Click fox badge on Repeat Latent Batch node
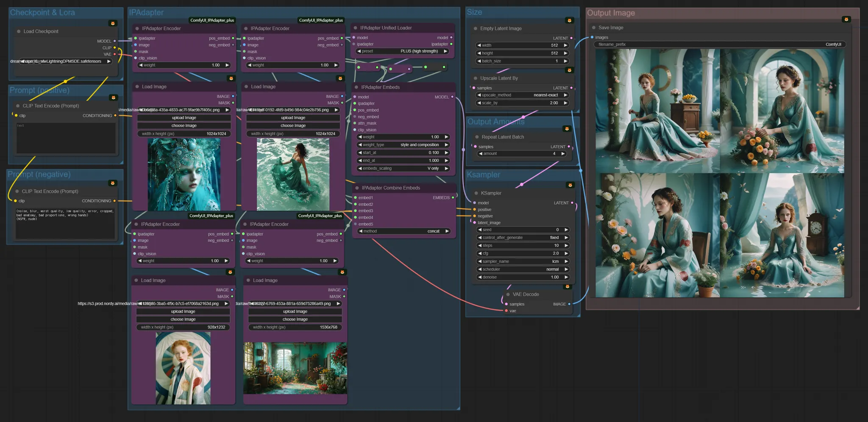This screenshot has height=422, width=868. 567,129
